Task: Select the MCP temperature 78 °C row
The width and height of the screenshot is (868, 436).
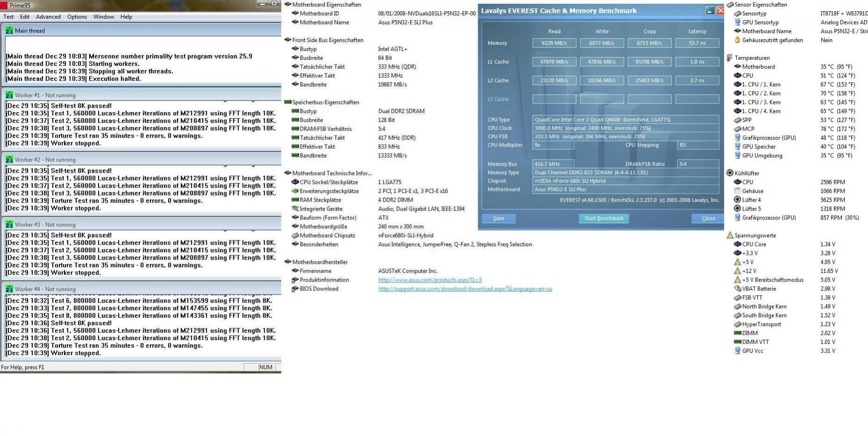Action: (794, 129)
